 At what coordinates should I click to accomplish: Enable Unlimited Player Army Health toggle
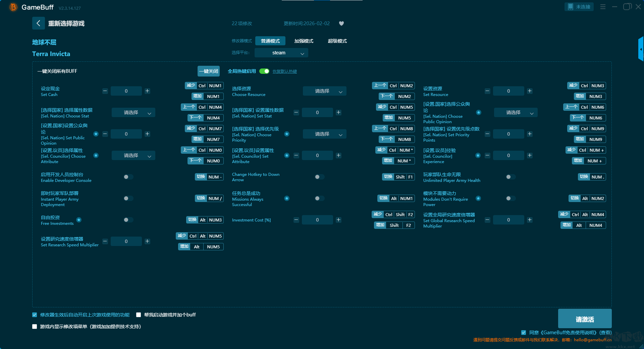(511, 177)
